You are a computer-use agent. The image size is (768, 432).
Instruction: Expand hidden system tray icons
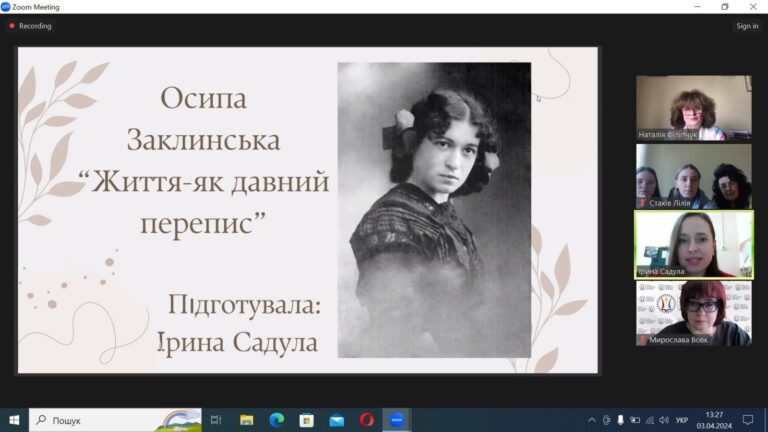click(x=592, y=420)
